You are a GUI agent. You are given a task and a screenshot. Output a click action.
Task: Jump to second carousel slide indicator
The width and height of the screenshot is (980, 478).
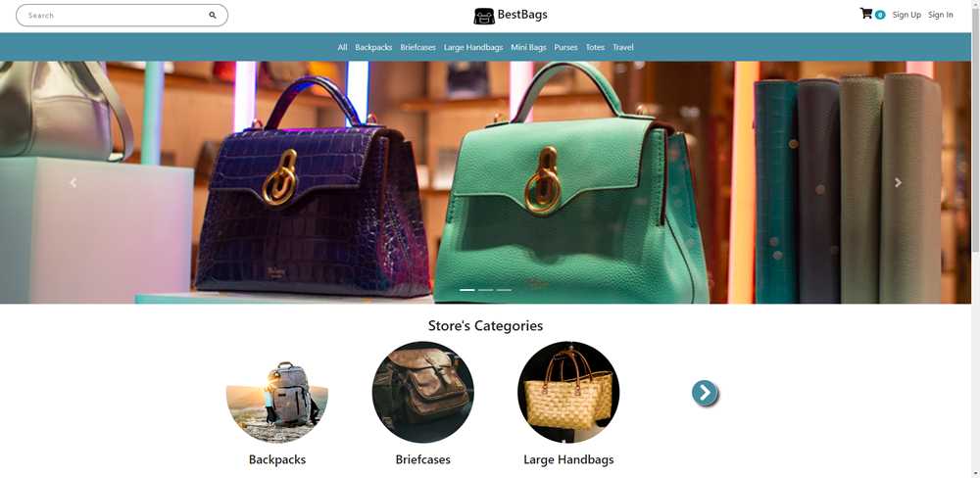click(x=486, y=290)
